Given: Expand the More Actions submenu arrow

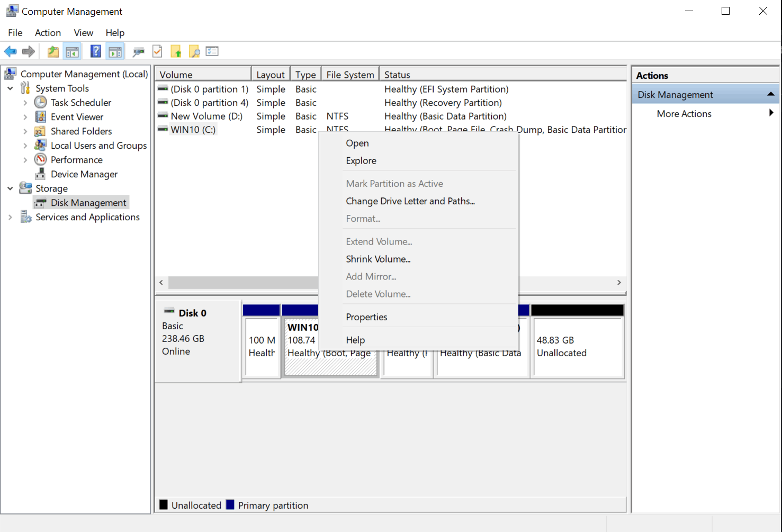Looking at the screenshot, I should pos(771,113).
